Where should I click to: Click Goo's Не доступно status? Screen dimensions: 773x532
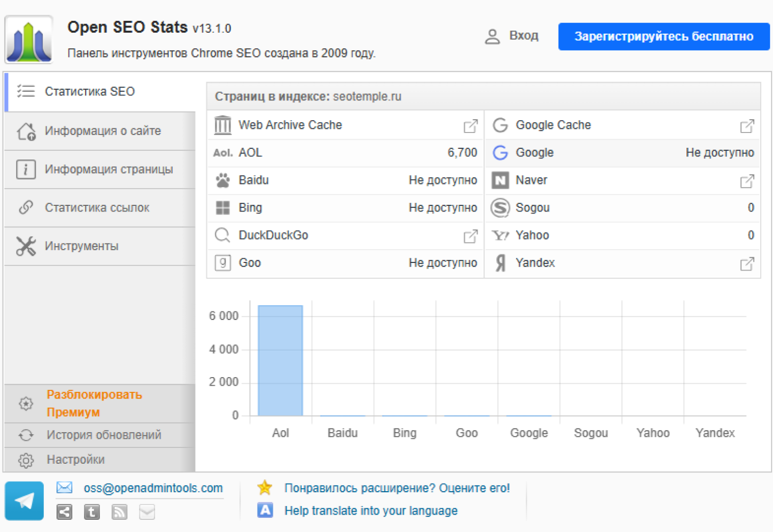pos(443,262)
